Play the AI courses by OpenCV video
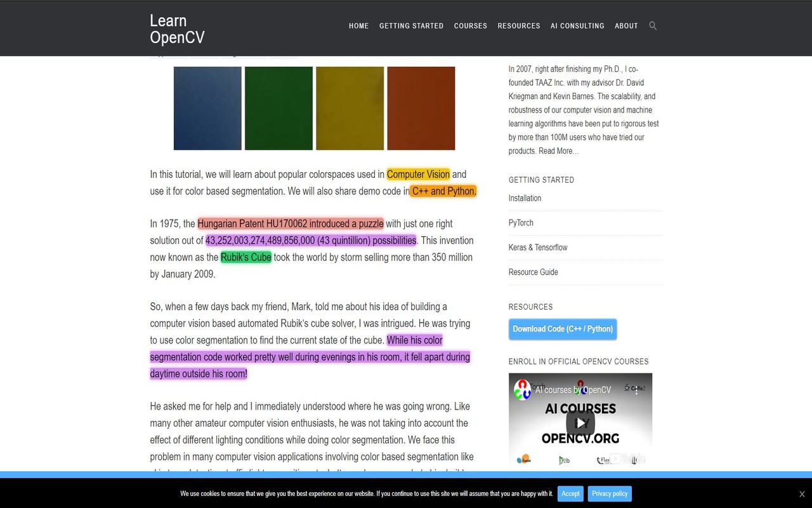 pos(580,422)
